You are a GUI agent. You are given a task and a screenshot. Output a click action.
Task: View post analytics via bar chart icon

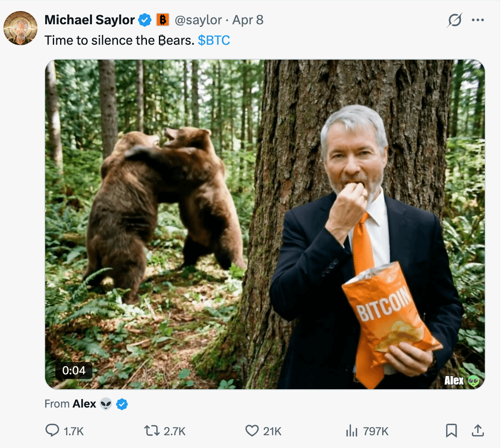coord(351,431)
